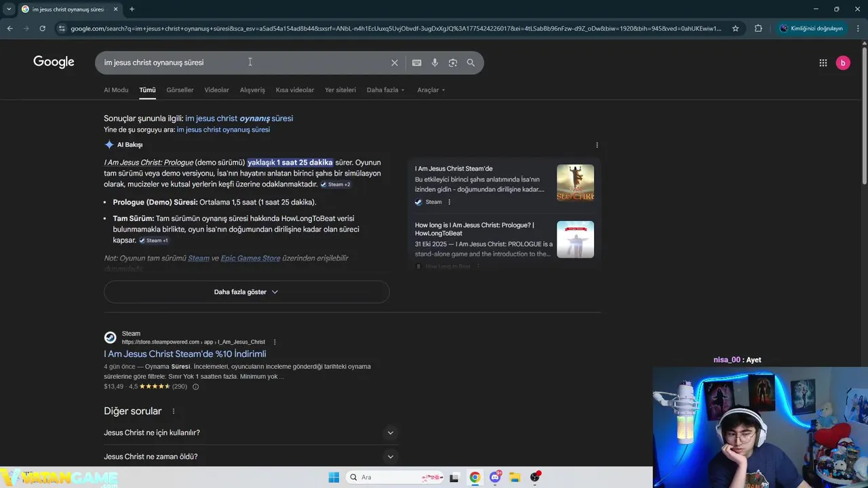Click the Windows taskbar Ara search box
Screen dimensions: 868x488
click(x=395, y=477)
